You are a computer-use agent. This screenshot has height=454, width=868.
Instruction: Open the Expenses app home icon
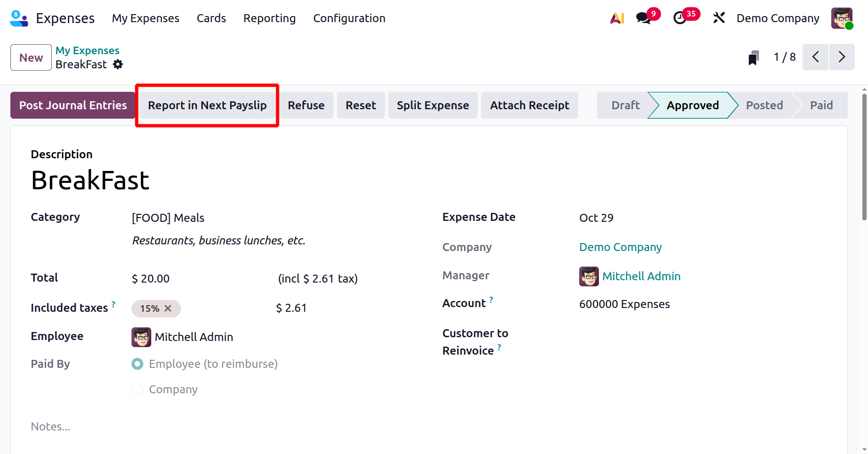[19, 18]
